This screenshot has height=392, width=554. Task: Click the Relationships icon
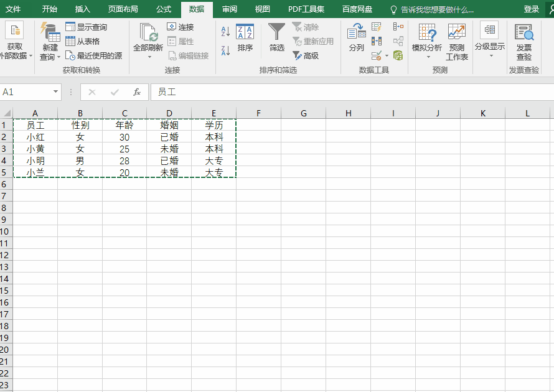[x=398, y=41]
